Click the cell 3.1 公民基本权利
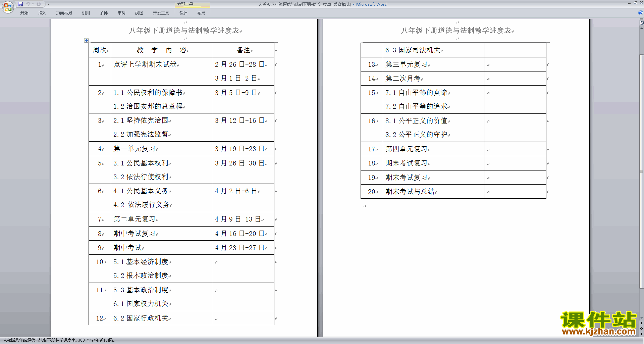The image size is (644, 344). [x=141, y=163]
